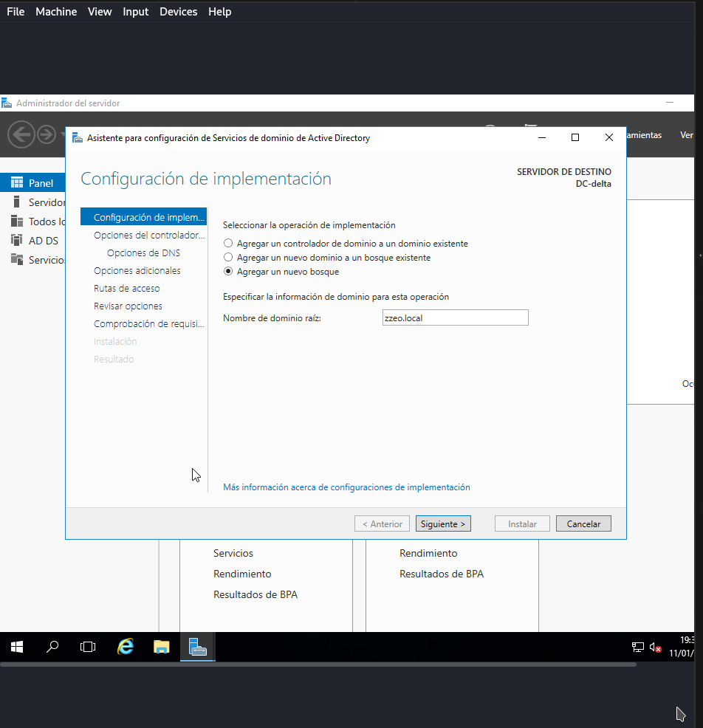Open the file services icon in sidebar
This screenshot has height=728, width=703.
[x=17, y=260]
